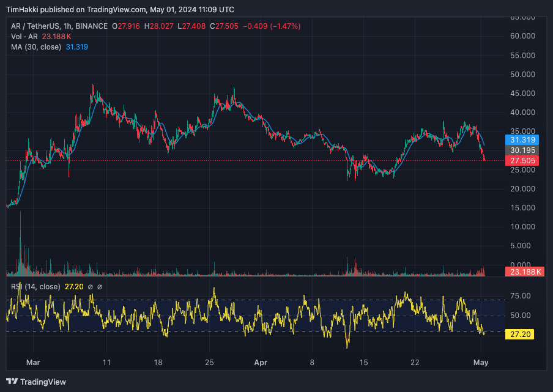Click the red 23.188K volume axis label

[522, 272]
